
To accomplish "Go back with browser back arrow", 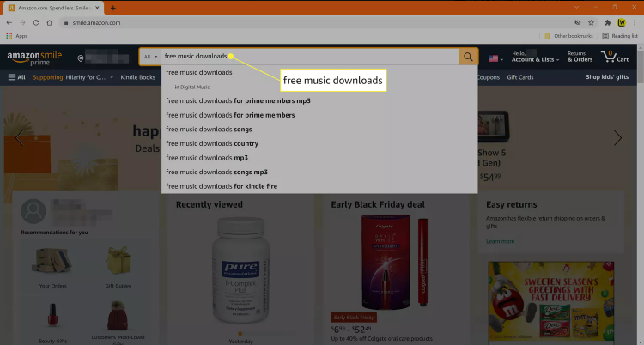I will (9, 23).
